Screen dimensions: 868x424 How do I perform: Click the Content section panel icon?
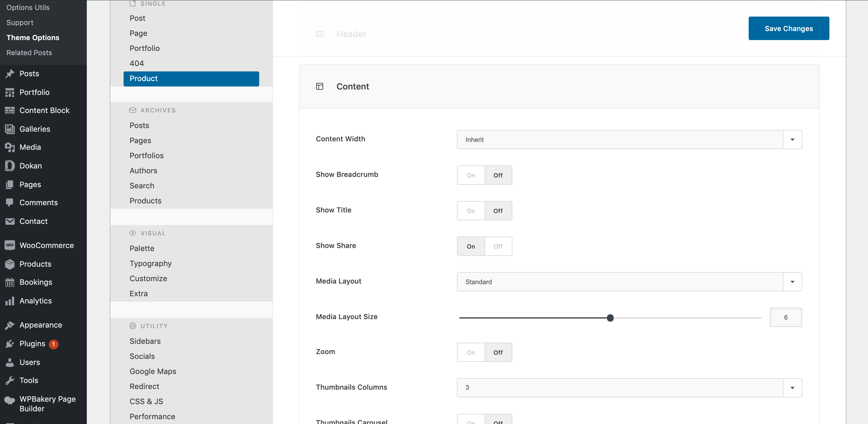319,86
